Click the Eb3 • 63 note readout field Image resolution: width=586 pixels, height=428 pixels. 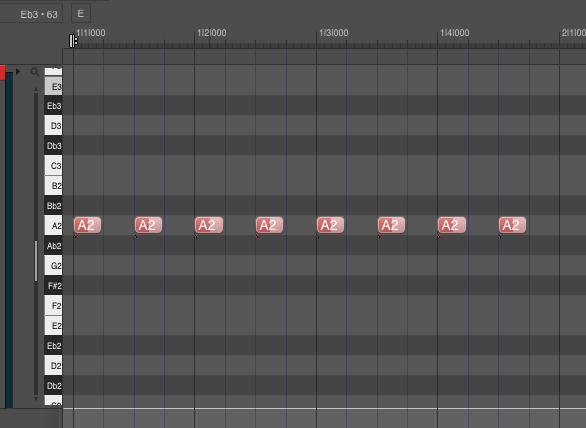(x=31, y=15)
